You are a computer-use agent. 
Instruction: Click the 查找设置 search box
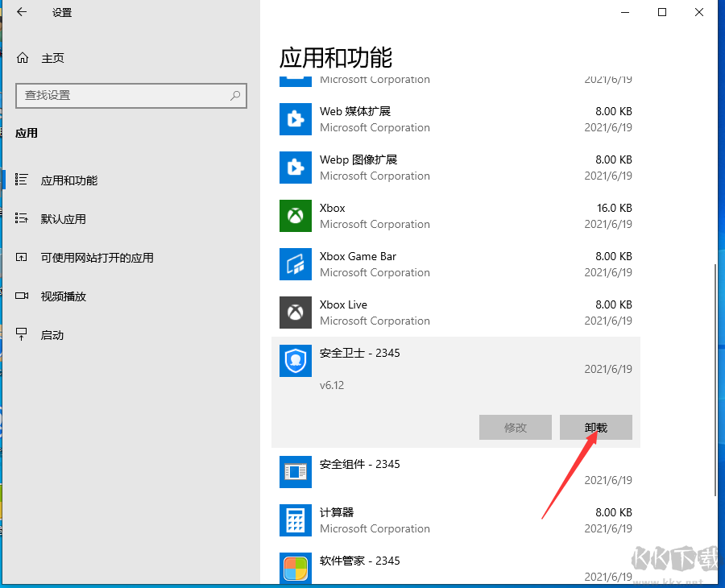pyautogui.click(x=131, y=96)
